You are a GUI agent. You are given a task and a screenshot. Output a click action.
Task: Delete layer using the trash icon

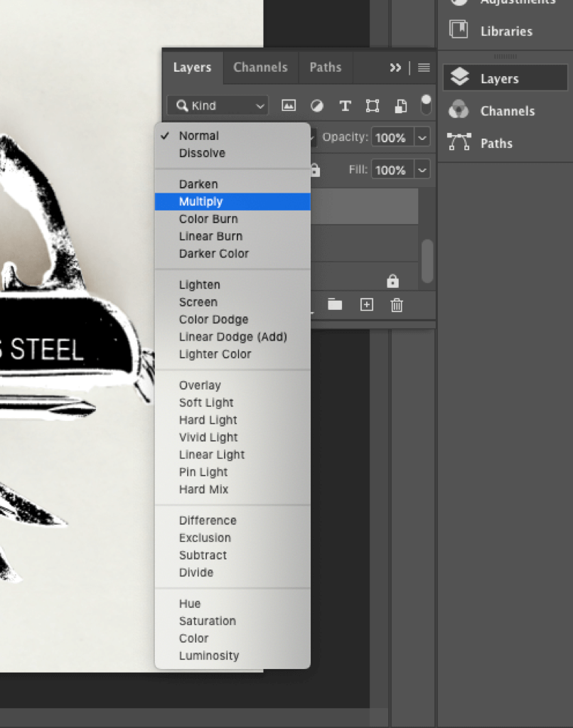pos(397,305)
